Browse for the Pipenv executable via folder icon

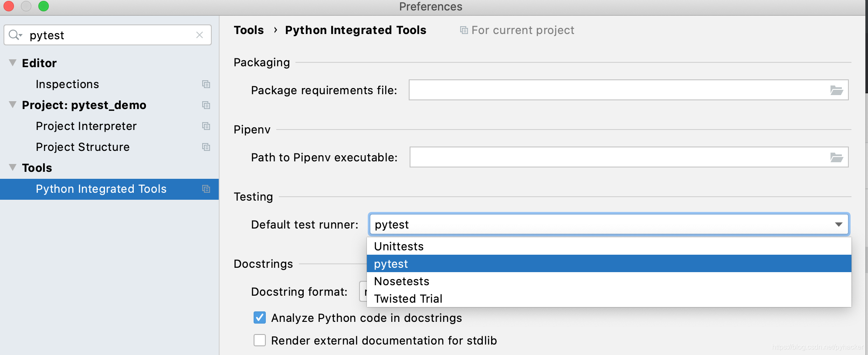(x=836, y=157)
